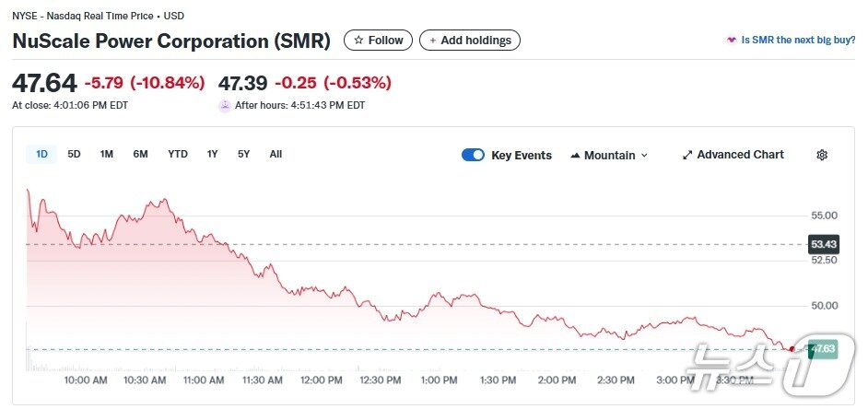Click the 53.43 previous close price label
This screenshot has height=409, width=868.
pyautogui.click(x=822, y=244)
